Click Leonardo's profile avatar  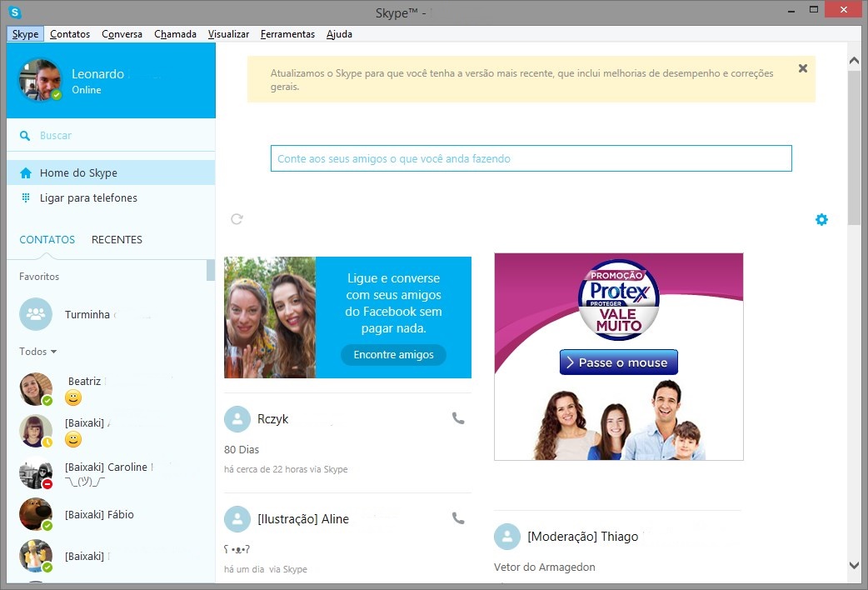pyautogui.click(x=40, y=80)
